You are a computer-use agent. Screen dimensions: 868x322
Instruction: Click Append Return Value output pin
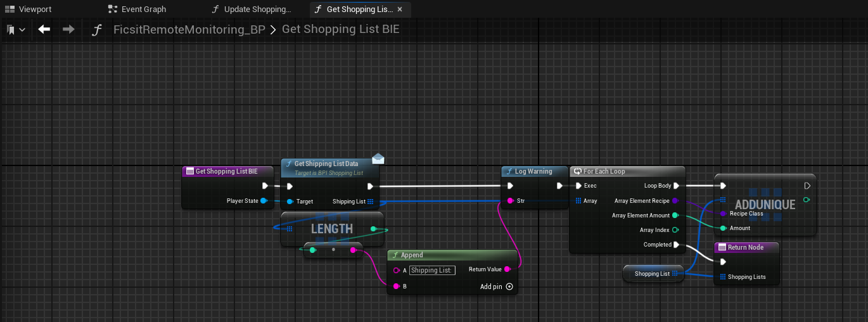pos(507,269)
